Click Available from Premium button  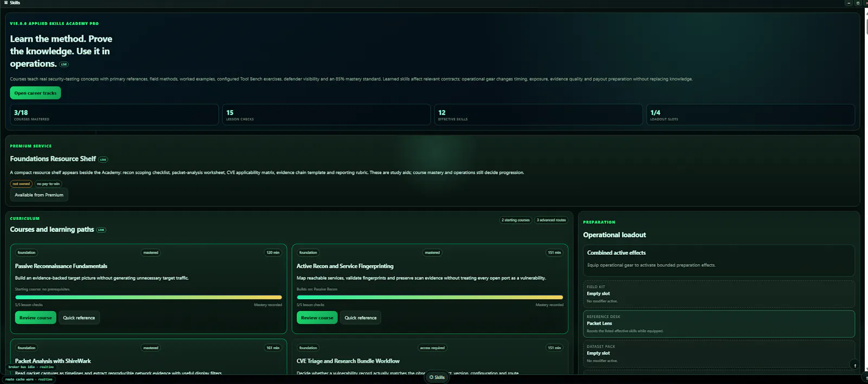tap(39, 195)
